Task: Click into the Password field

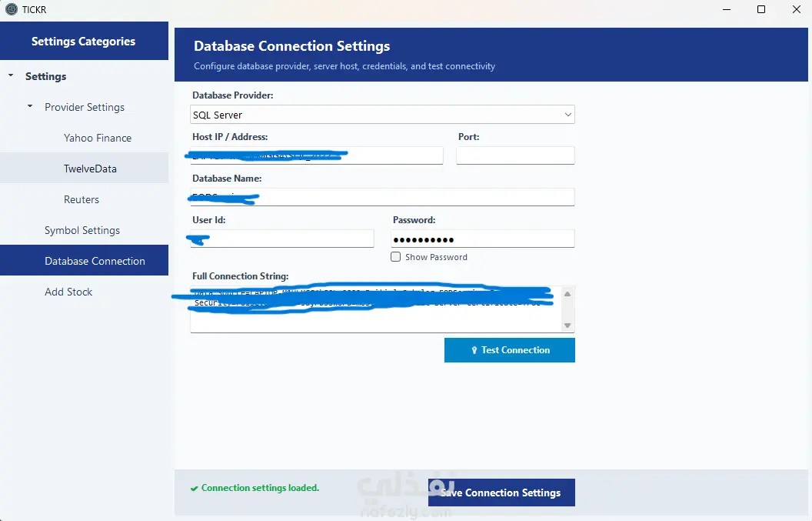Action: (483, 239)
